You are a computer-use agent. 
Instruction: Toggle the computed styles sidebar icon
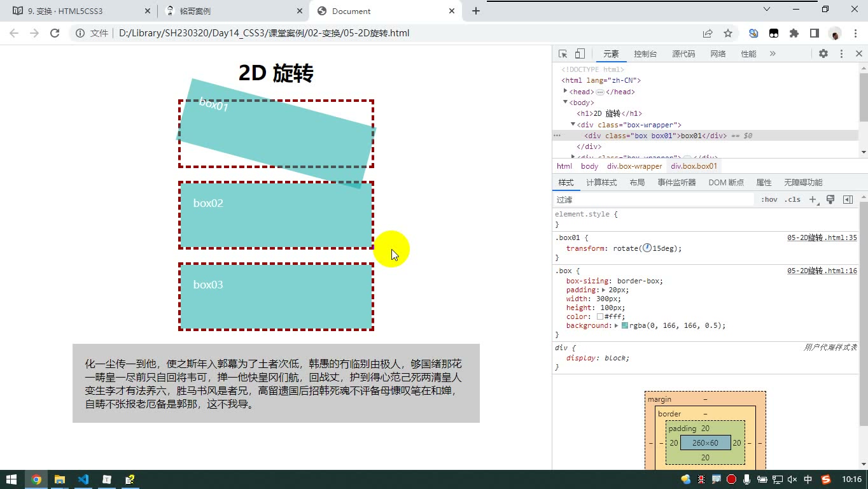click(848, 199)
